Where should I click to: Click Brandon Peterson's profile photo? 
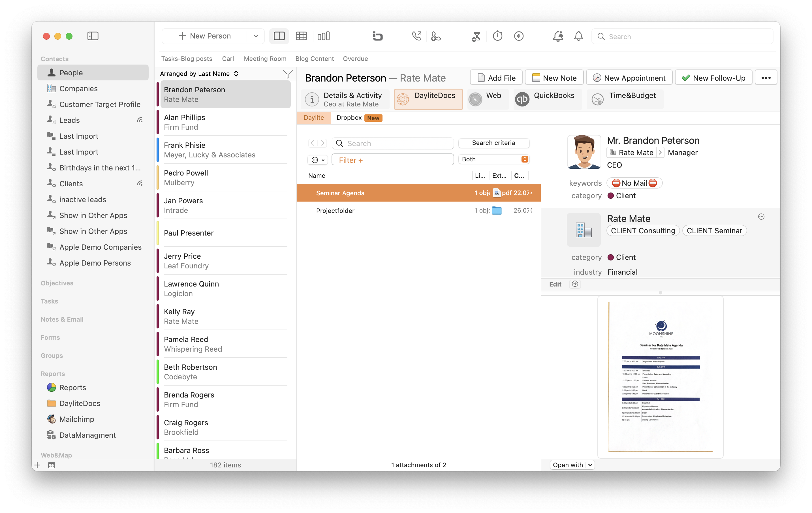tap(584, 152)
